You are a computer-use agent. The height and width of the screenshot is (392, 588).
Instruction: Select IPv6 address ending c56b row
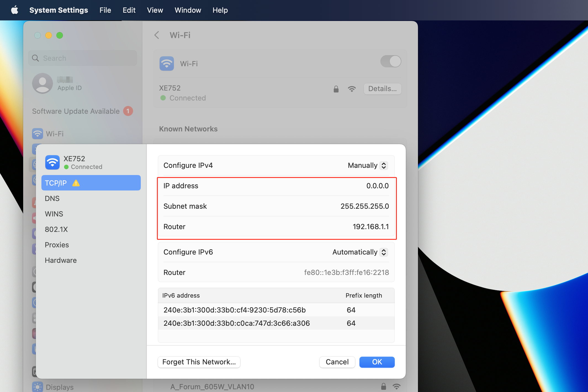pyautogui.click(x=276, y=310)
